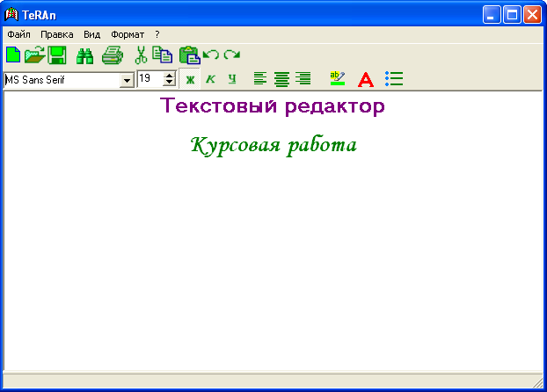
Task: Open the ? help menu
Action: (157, 34)
